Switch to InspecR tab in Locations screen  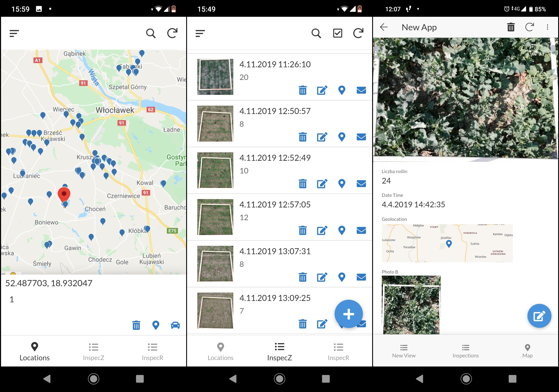click(152, 351)
